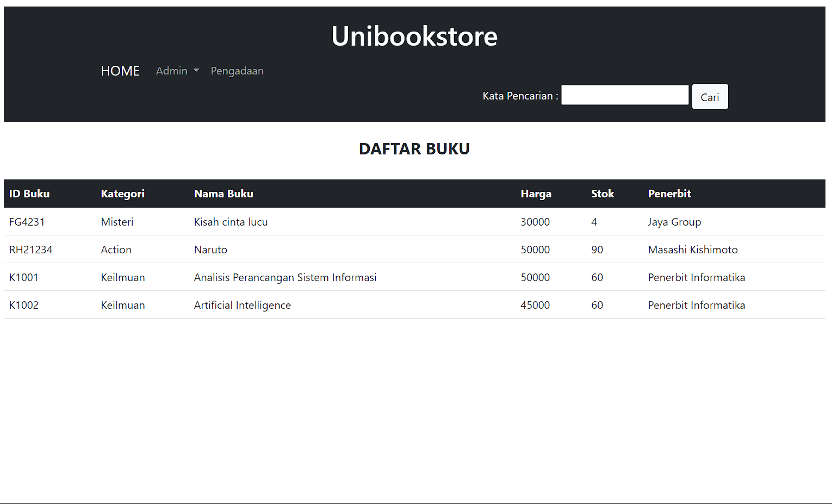Image resolution: width=832 pixels, height=504 pixels.
Task: Go to the HOME page
Action: tap(120, 71)
